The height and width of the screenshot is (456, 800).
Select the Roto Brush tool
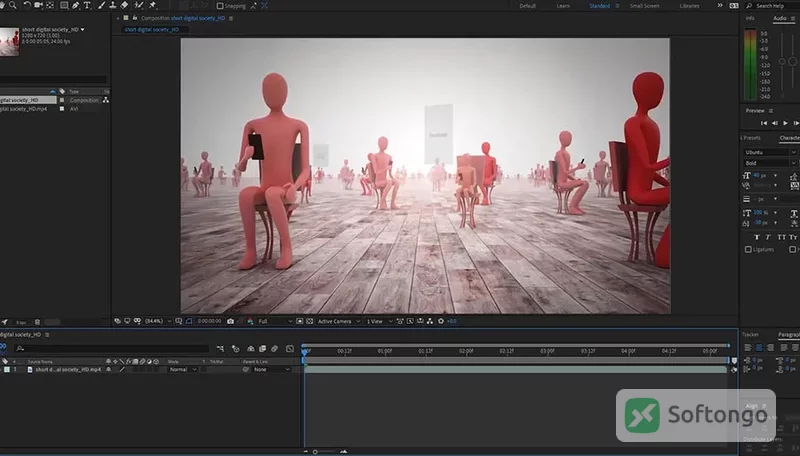(x=139, y=5)
